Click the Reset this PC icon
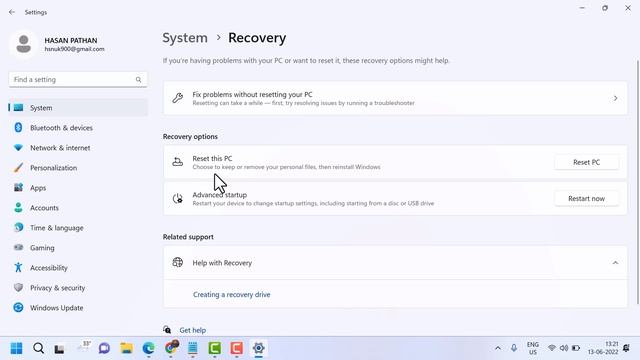 point(178,162)
